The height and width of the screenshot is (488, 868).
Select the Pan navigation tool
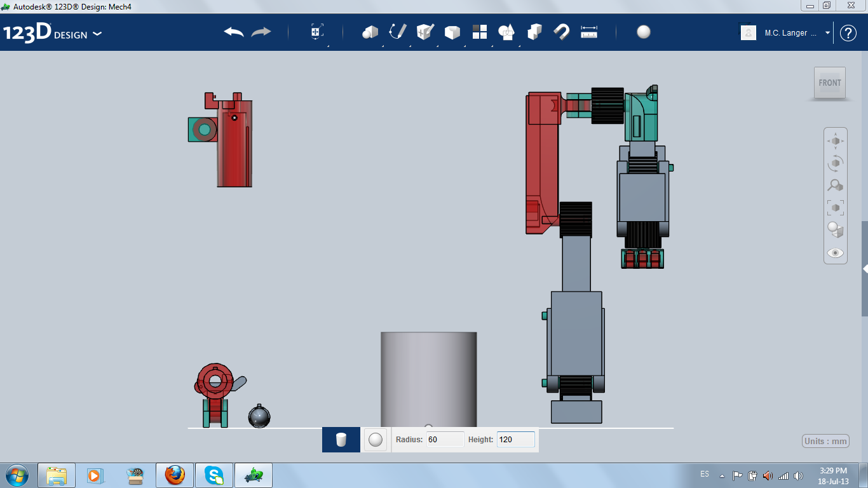(836, 141)
